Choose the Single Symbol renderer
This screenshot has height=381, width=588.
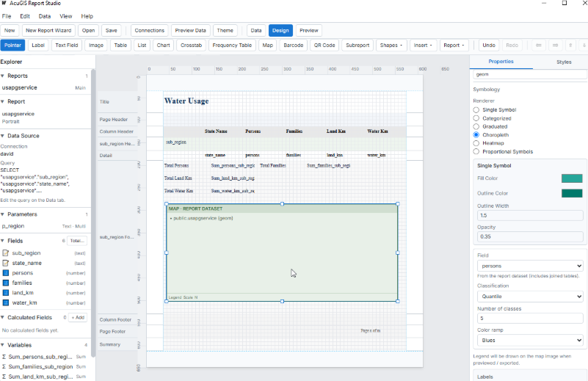coord(476,110)
